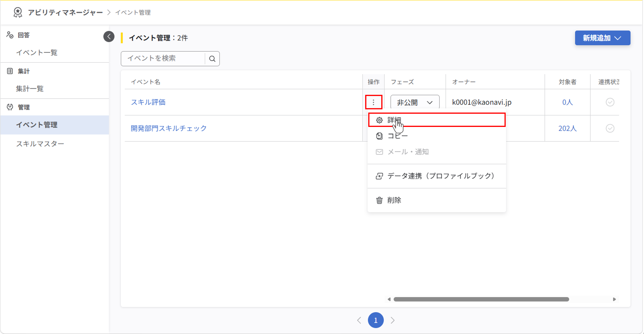Open the 非公開 phase dropdown
644x334 pixels.
[415, 102]
